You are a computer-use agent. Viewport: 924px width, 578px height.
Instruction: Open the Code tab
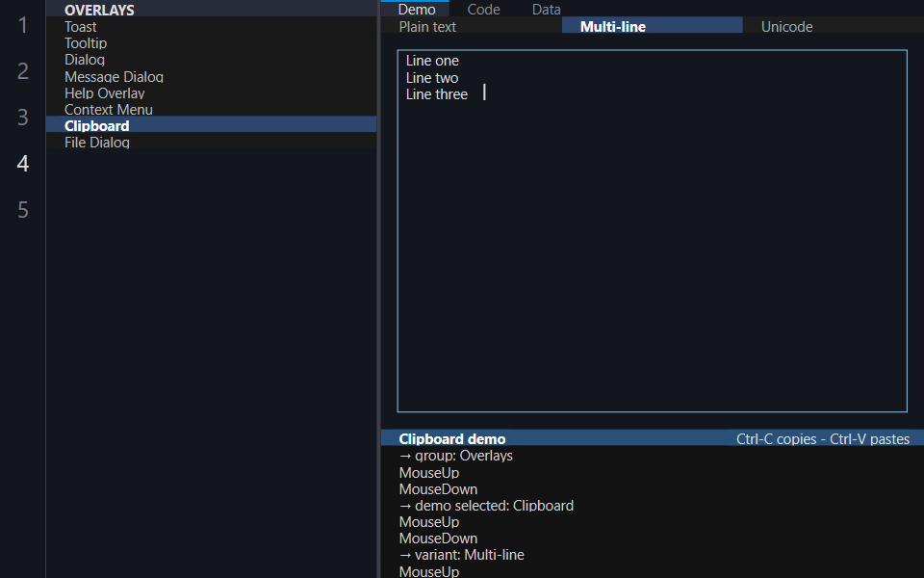click(483, 9)
